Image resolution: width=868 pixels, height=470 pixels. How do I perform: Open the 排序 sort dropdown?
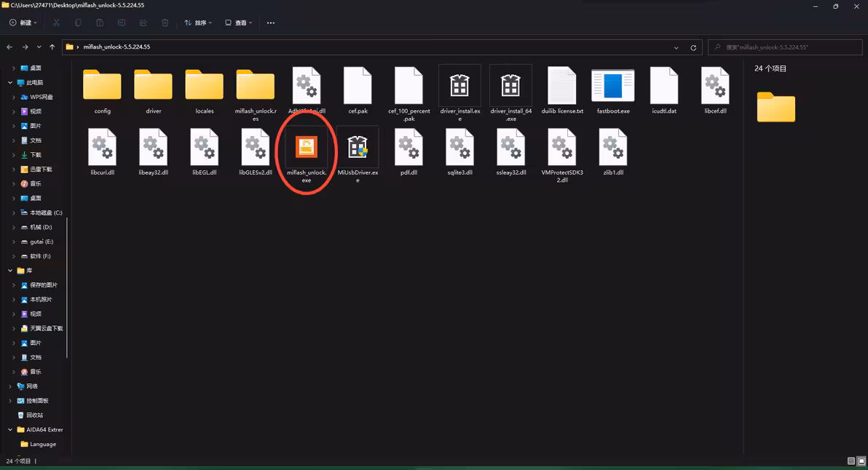click(x=198, y=23)
